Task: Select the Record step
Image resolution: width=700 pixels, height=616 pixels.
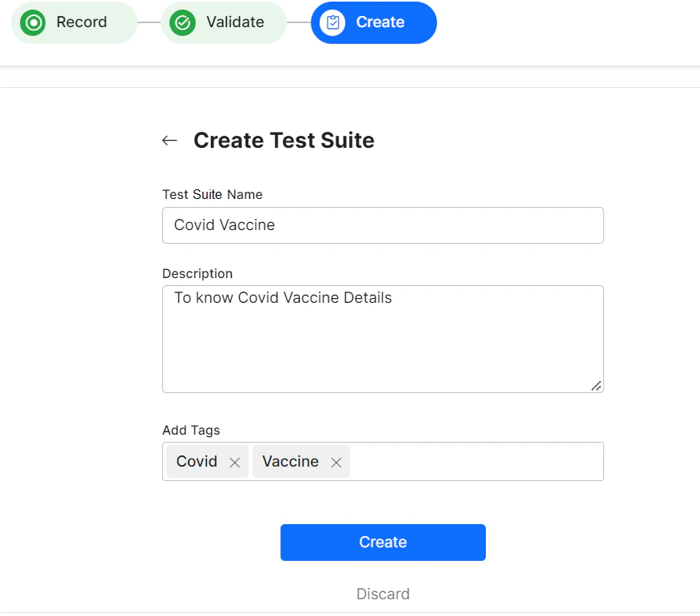Action: point(74,22)
